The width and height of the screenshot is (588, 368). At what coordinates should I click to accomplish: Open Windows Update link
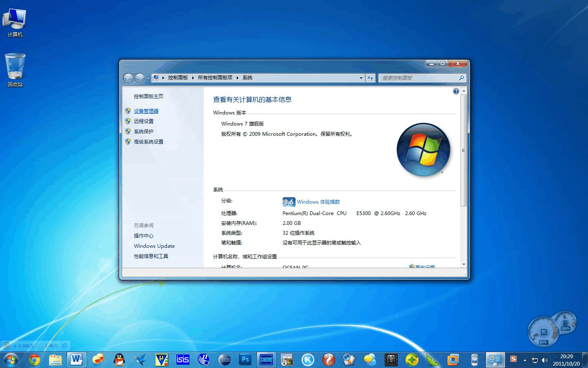pyautogui.click(x=154, y=246)
